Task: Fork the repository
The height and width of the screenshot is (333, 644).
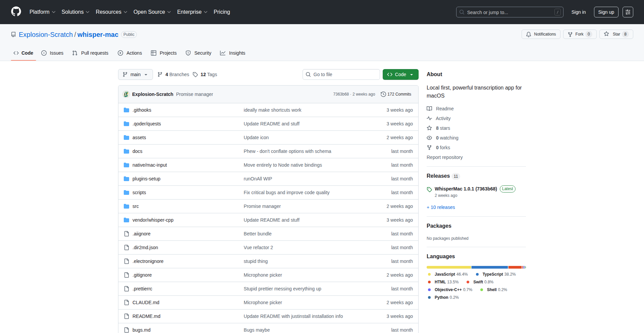Action: click(x=580, y=34)
